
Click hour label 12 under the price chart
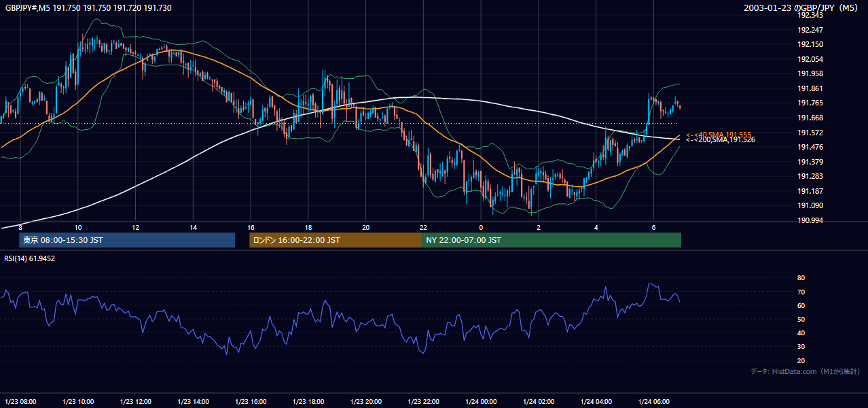point(136,227)
